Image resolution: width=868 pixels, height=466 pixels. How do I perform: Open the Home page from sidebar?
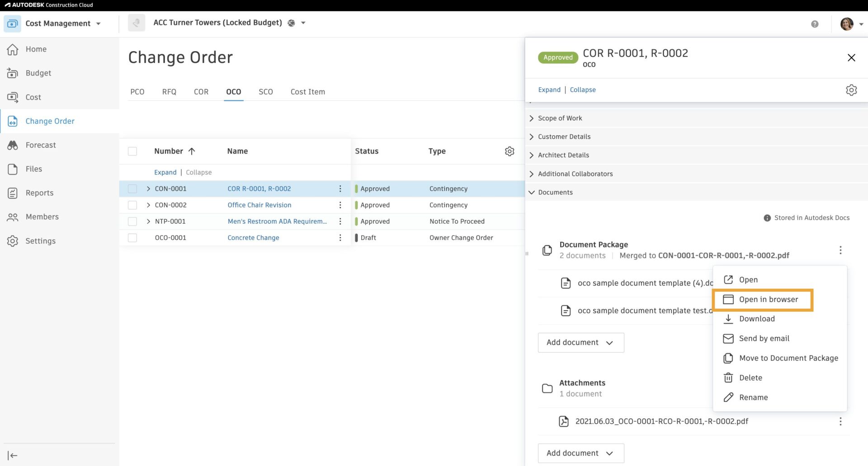click(36, 49)
